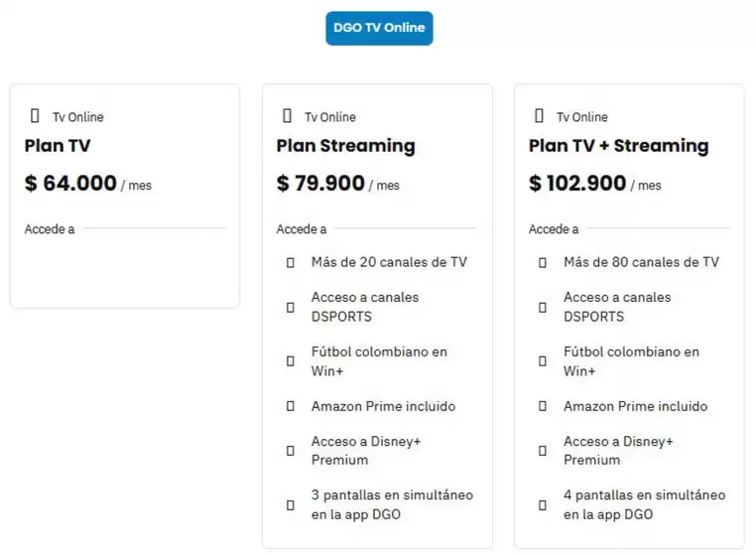
Task: Click Acceso a canales DSPORTS in Plan Streaming
Action: 365,307
